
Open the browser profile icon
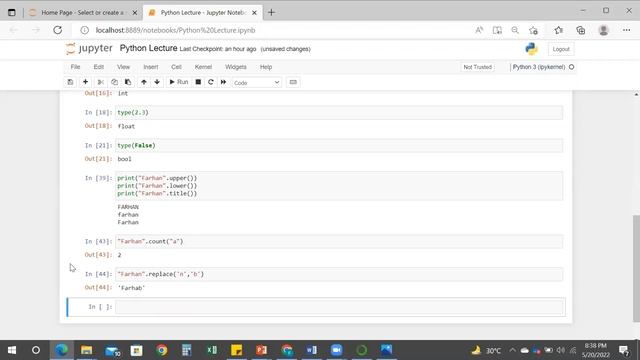coord(603,30)
